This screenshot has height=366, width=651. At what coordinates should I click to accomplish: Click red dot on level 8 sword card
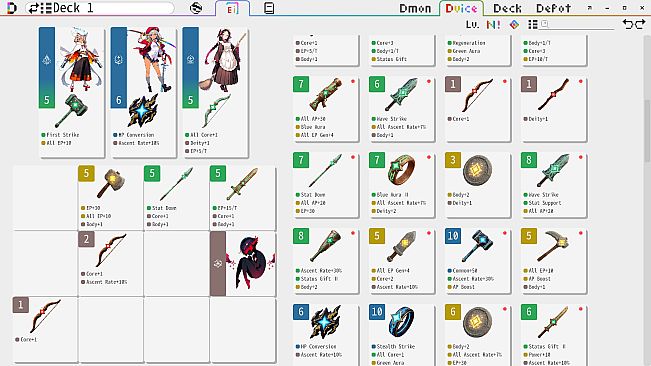(580, 157)
